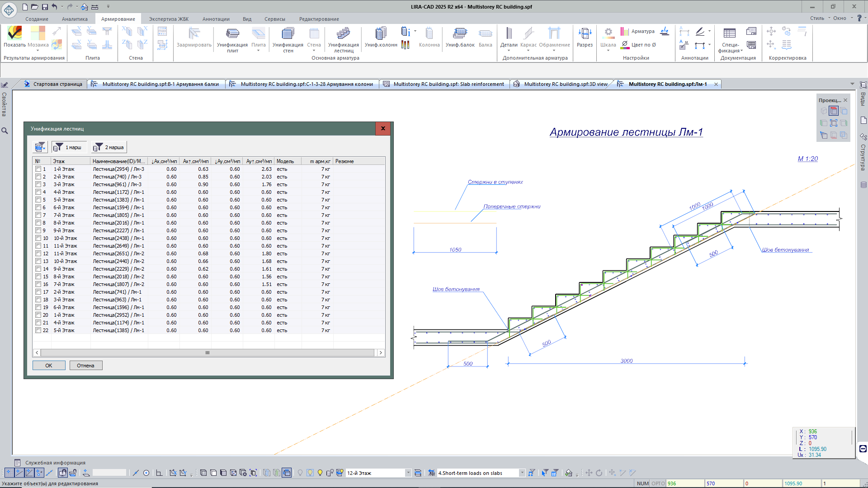
Task: Enable checkbox for row 12 Лм-2
Action: tap(38, 253)
